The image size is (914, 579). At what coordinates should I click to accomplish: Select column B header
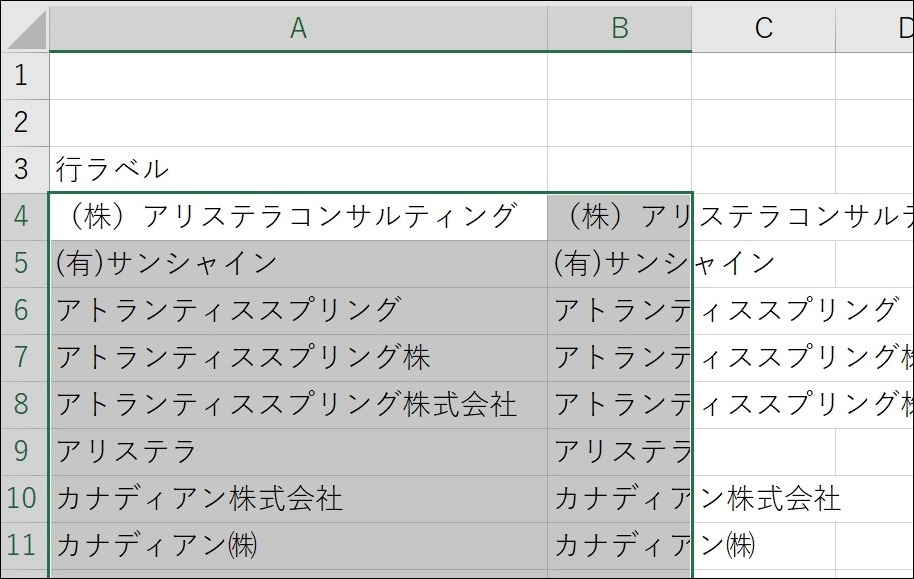click(620, 28)
